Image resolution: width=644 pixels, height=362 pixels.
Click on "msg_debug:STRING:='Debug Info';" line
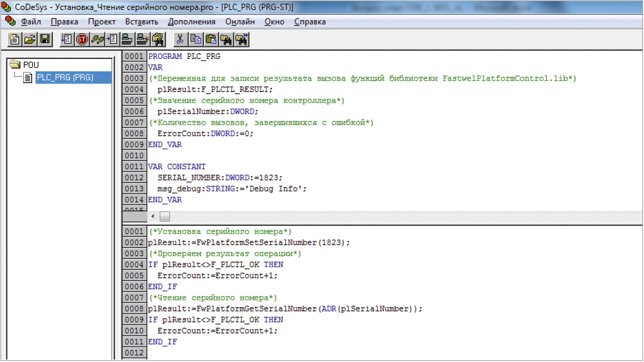(x=232, y=189)
